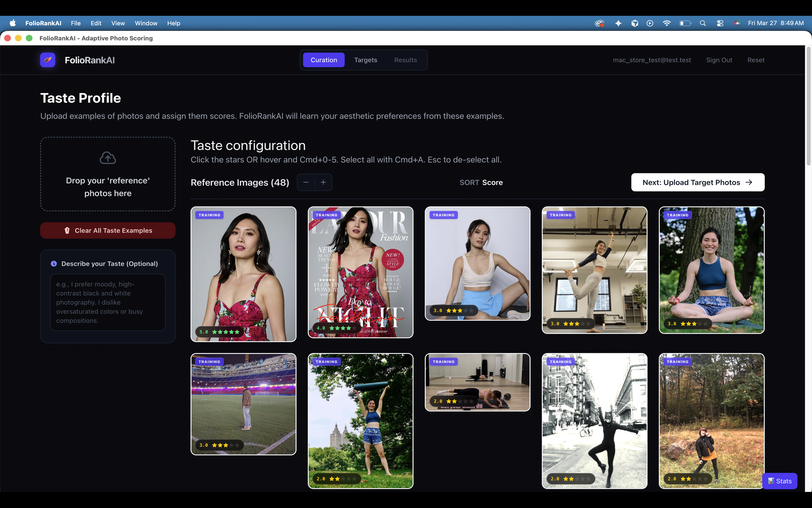Open the Edit menu

point(96,23)
